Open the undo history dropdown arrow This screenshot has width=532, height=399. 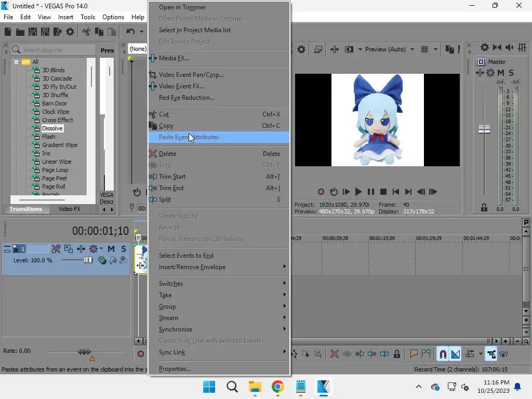tap(141, 32)
